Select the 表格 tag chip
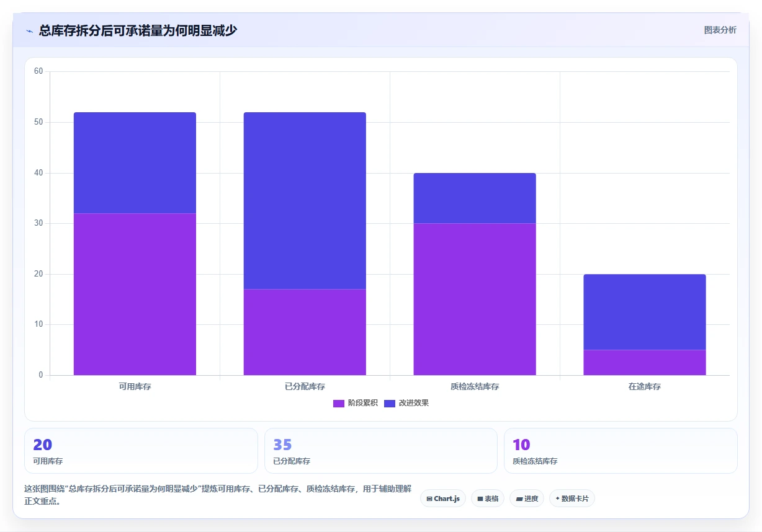This screenshot has width=762, height=532. tap(488, 499)
